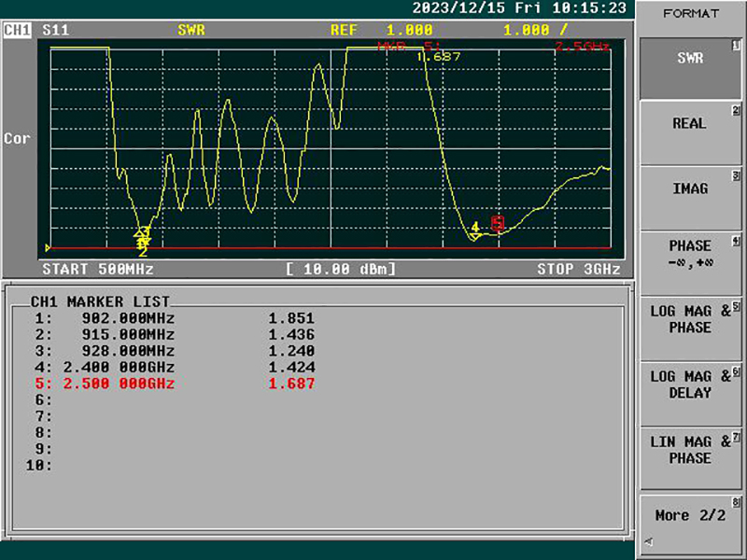Image resolution: width=747 pixels, height=560 pixels.
Task: Click the CH1 MARKER LIST heading
Action: (x=100, y=301)
